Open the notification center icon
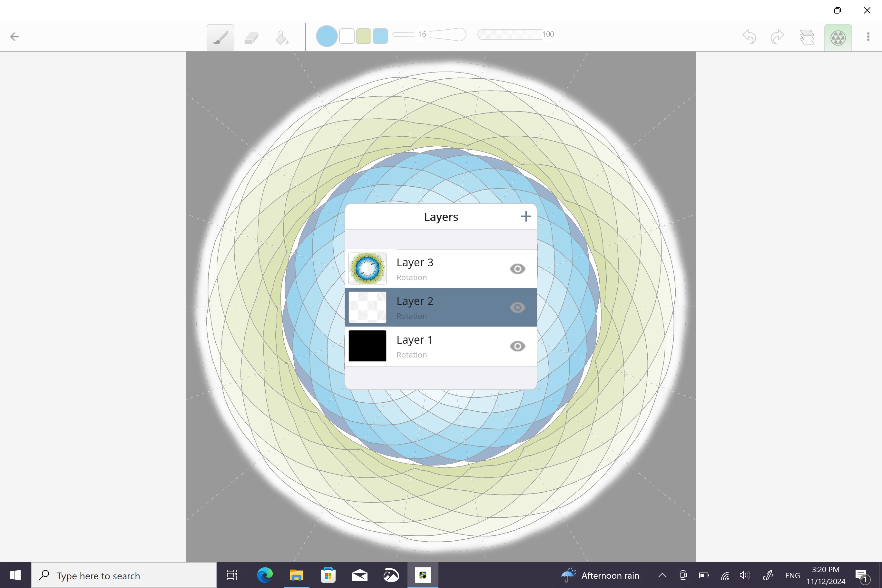The width and height of the screenshot is (882, 588). point(861,575)
